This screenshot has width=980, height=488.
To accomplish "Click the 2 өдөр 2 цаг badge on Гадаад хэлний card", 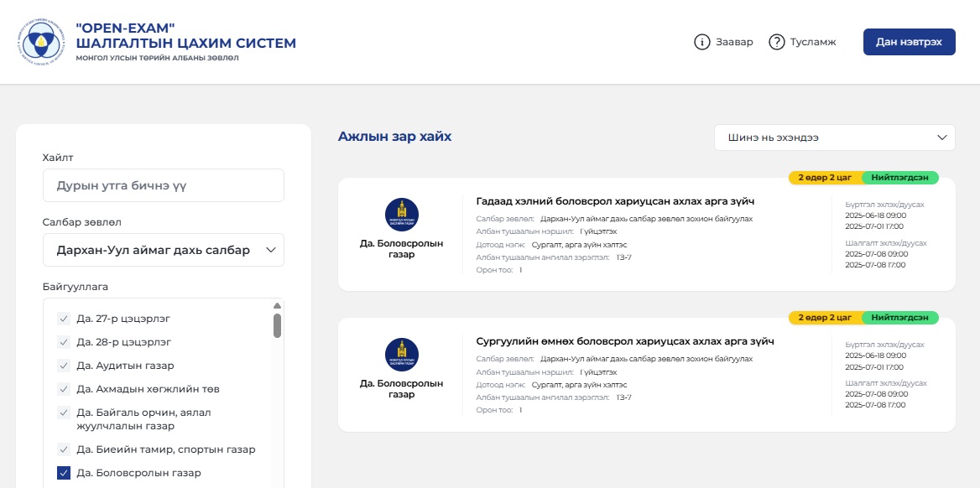I will click(x=825, y=178).
